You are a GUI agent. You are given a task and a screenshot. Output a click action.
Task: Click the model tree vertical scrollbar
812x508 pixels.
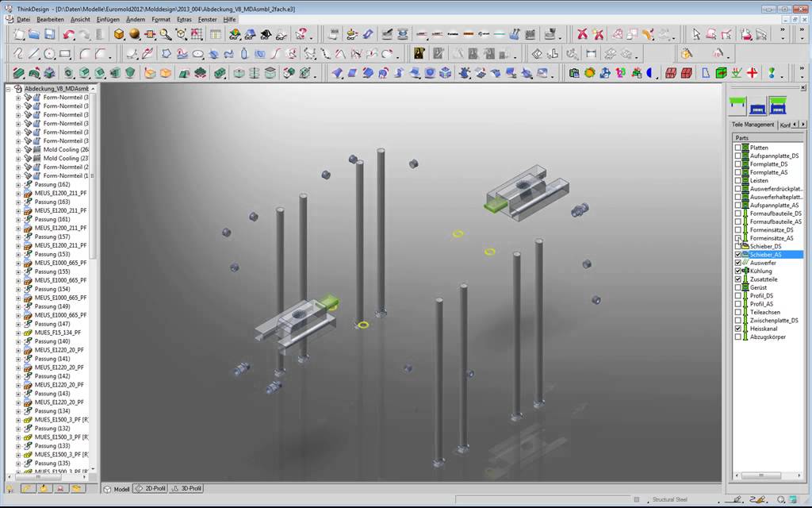click(x=93, y=280)
